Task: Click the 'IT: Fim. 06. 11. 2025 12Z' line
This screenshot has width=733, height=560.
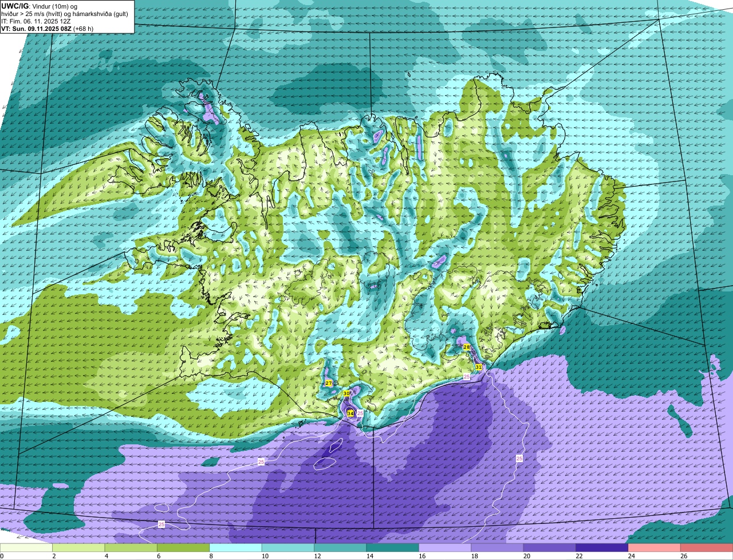Action: [36, 21]
